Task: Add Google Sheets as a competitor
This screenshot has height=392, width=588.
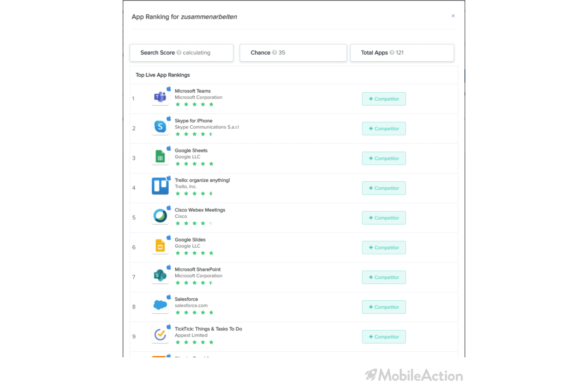Action: (384, 158)
